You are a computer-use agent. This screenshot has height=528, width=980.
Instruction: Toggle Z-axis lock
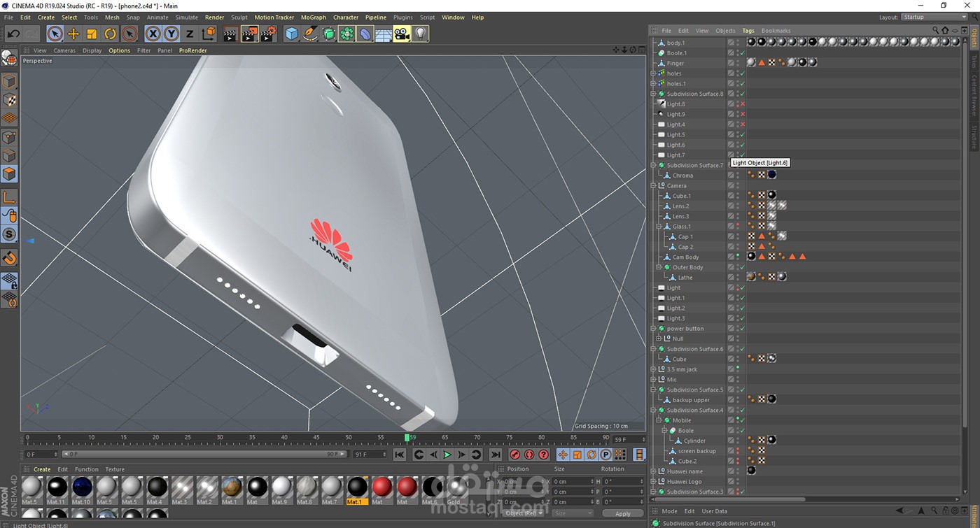pos(190,34)
